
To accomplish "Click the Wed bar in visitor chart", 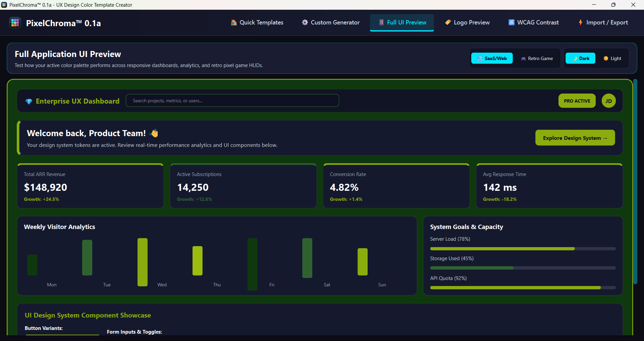I will click(143, 262).
